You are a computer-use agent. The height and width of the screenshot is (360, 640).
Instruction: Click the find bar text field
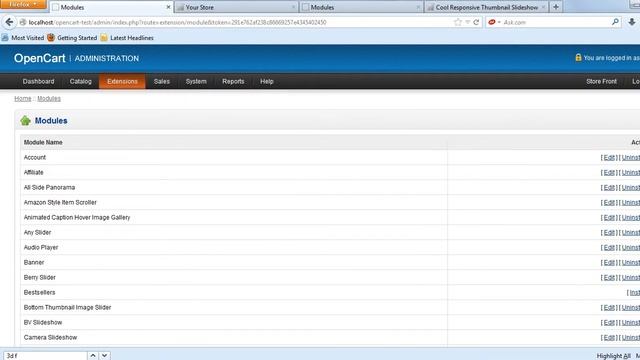[45, 356]
